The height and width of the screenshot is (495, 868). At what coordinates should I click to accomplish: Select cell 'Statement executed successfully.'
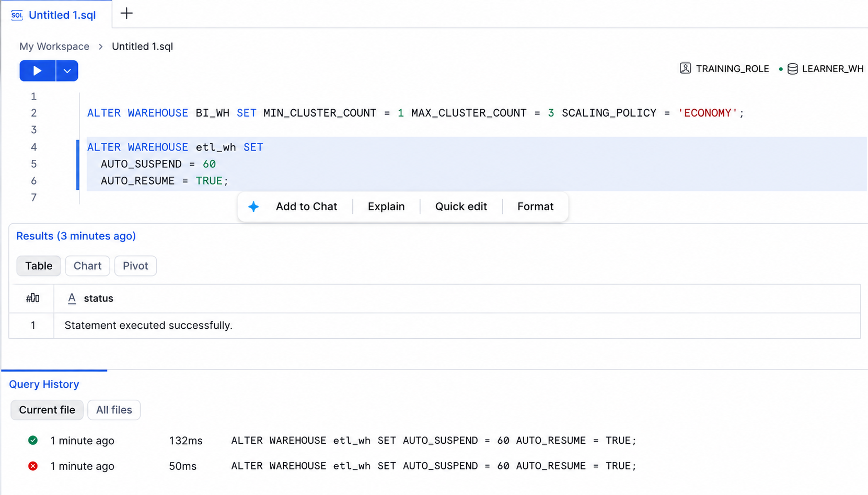[457, 325]
